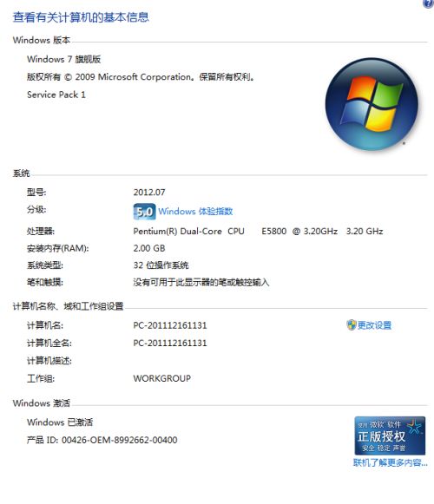Screen dimensions: 434x504
Task: Click the Service Pack 1 text
Action: point(56,95)
